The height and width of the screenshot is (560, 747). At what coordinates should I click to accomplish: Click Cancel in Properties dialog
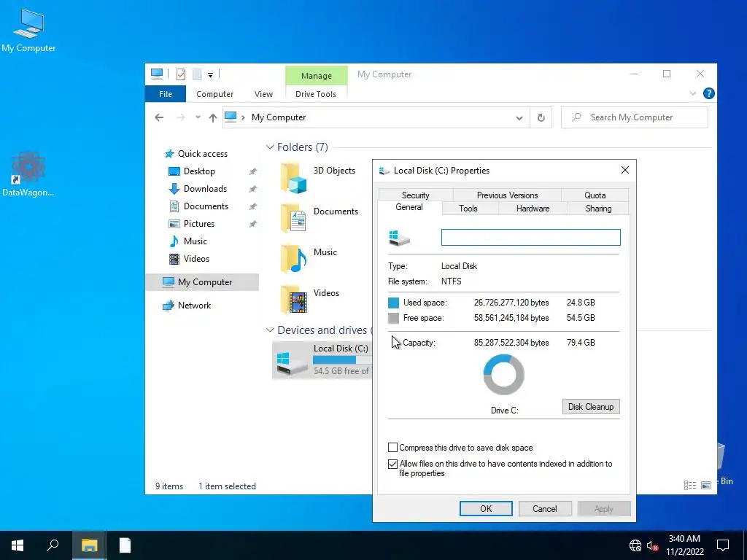pos(544,508)
